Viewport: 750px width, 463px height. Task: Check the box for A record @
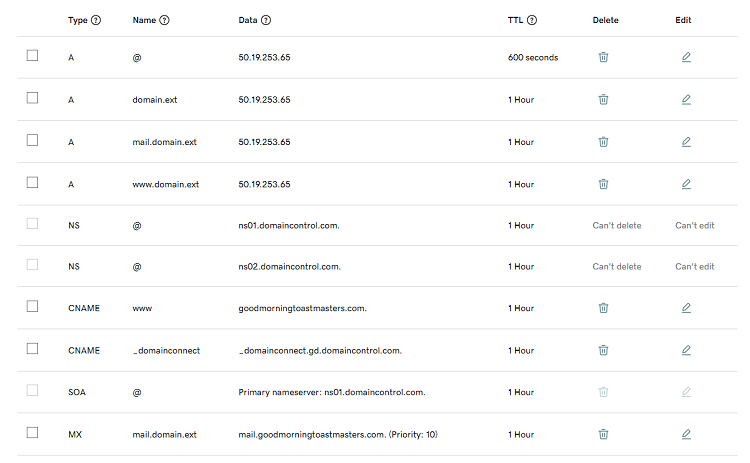[32, 56]
